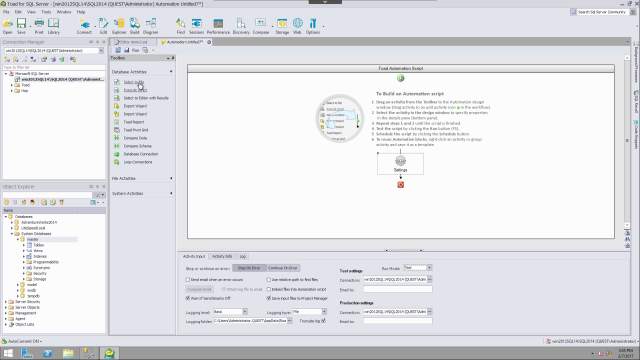The image size is (640, 360).
Task: Open the Storage tool
Action: point(282,26)
